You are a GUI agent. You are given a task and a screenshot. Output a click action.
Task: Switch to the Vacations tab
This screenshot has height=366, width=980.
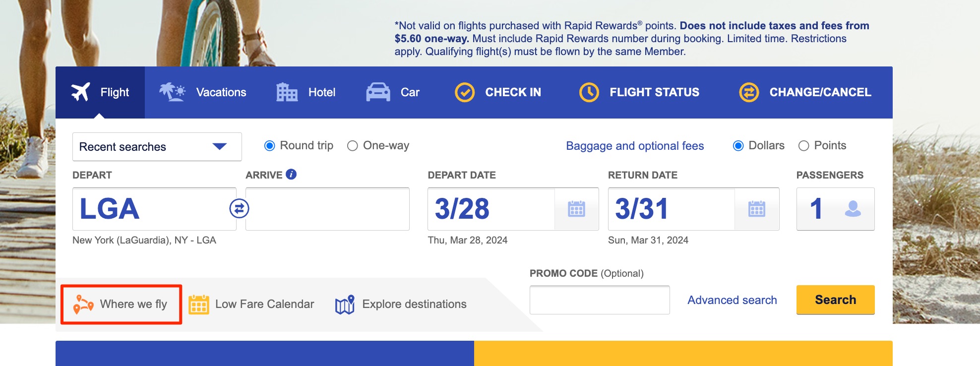(204, 92)
